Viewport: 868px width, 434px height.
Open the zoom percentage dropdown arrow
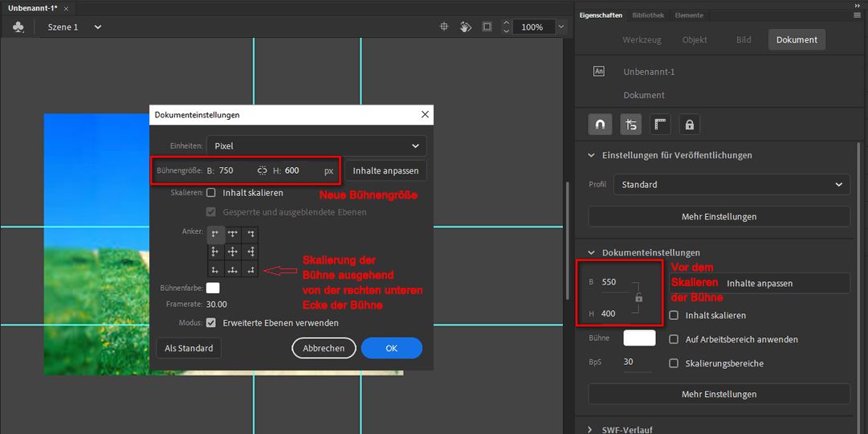(x=561, y=27)
